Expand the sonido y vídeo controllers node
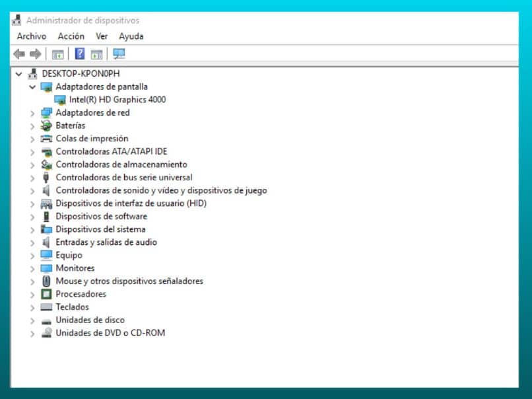 tap(32, 191)
